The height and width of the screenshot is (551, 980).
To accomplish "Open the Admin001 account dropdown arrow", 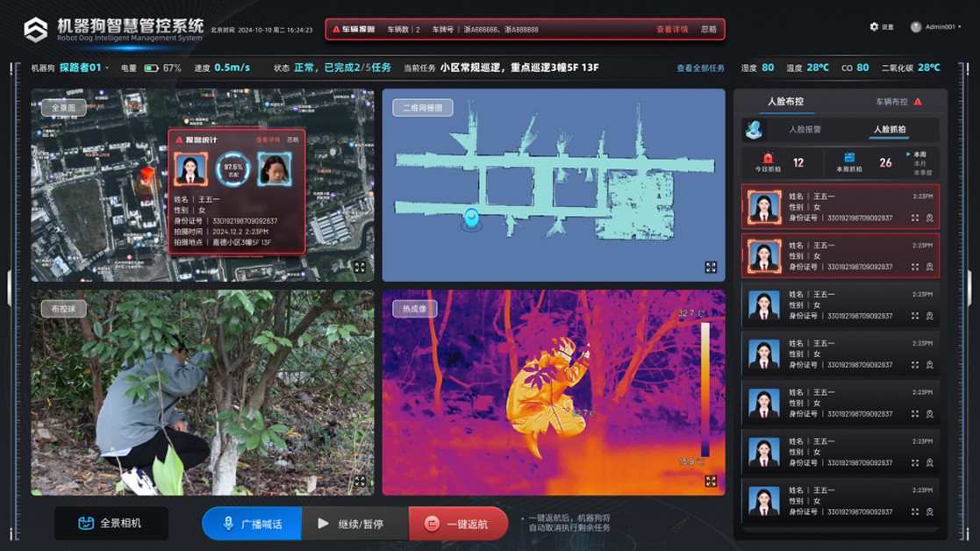I will click(x=959, y=27).
